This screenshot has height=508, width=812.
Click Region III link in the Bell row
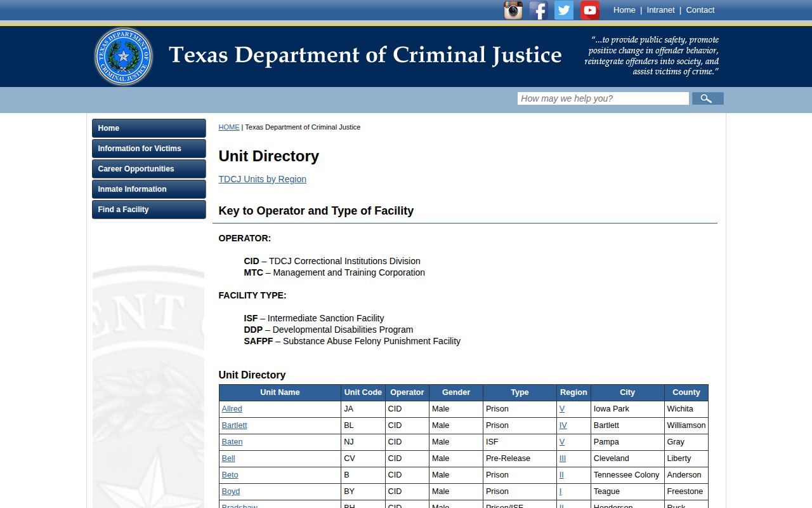[563, 458]
